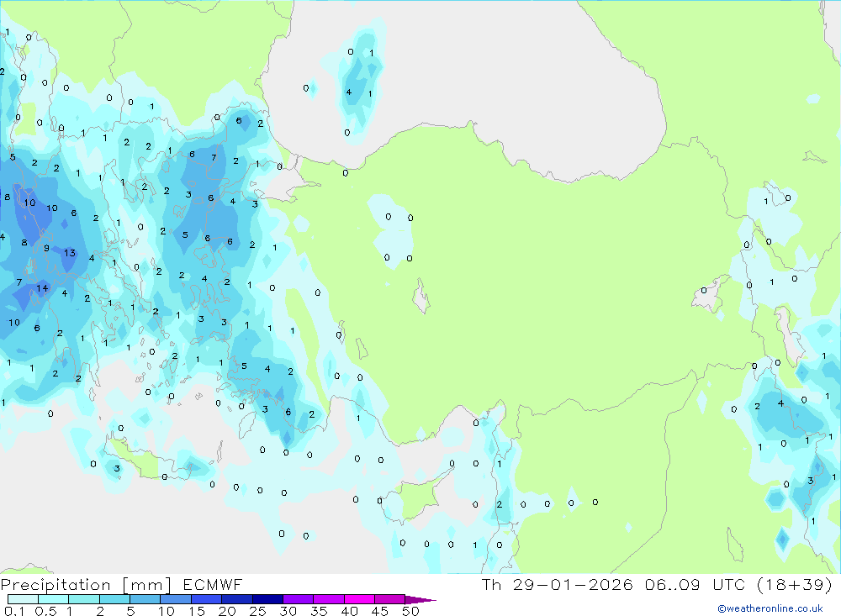Image resolution: width=841 pixels, height=616 pixels.
Task: Select the 15–20 mm legend color swatch
Action: point(206,599)
